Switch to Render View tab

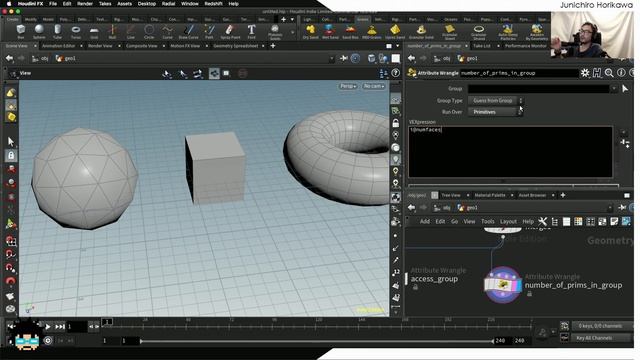(x=100, y=46)
